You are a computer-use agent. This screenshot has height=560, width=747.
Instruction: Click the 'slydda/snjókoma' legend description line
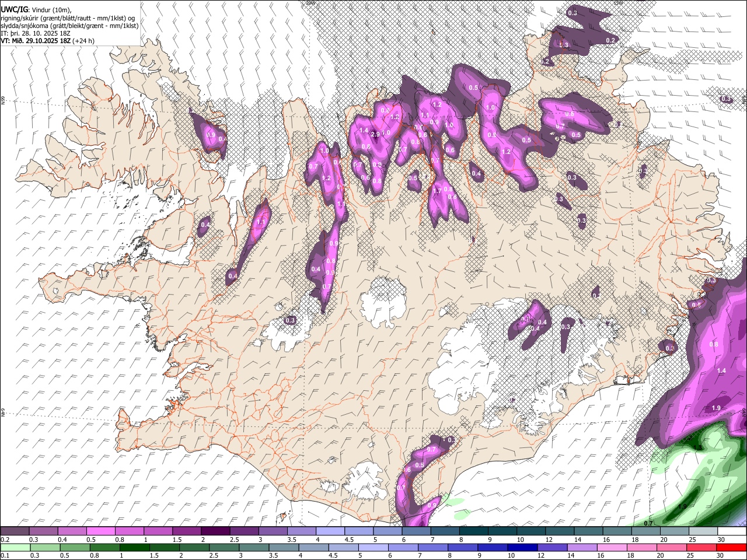tap(69, 26)
